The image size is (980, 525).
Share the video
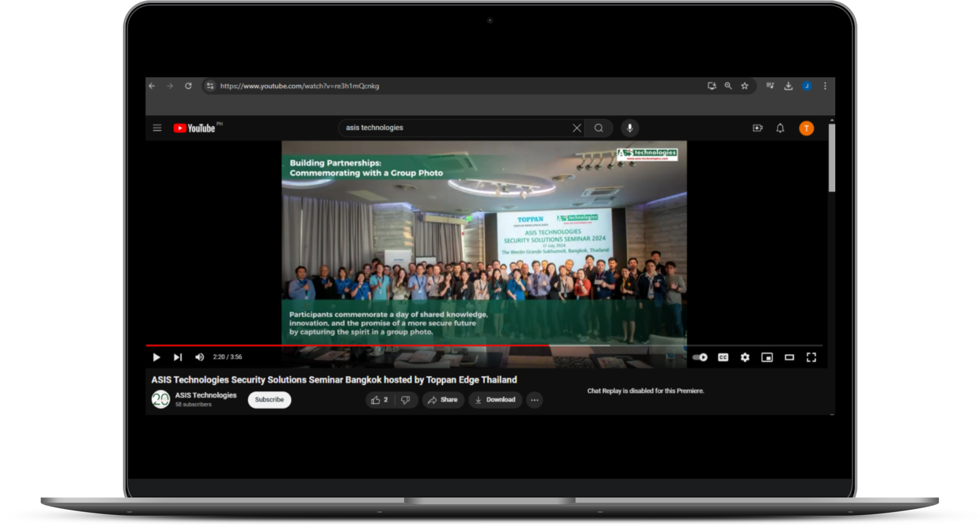(443, 400)
